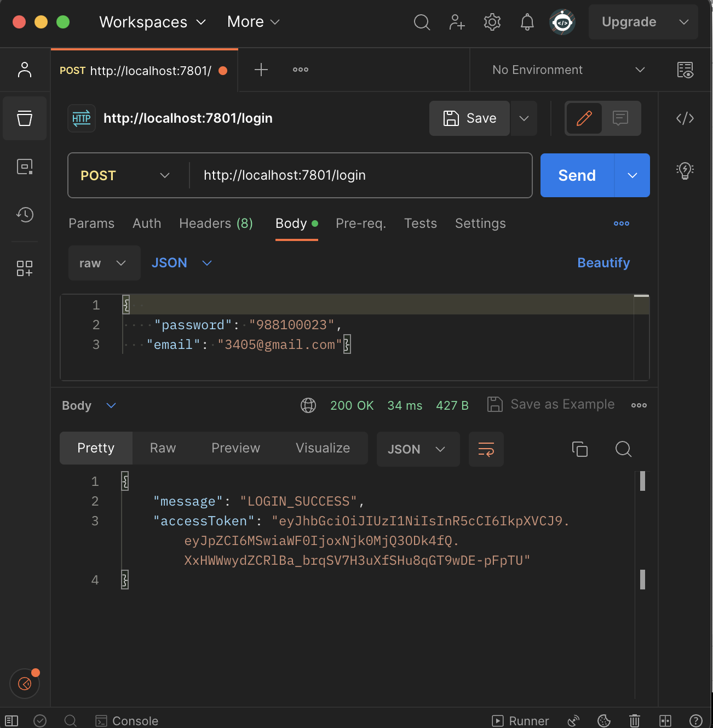Open the Collections sidebar icon
Screen dimensions: 713x728
pos(25,118)
